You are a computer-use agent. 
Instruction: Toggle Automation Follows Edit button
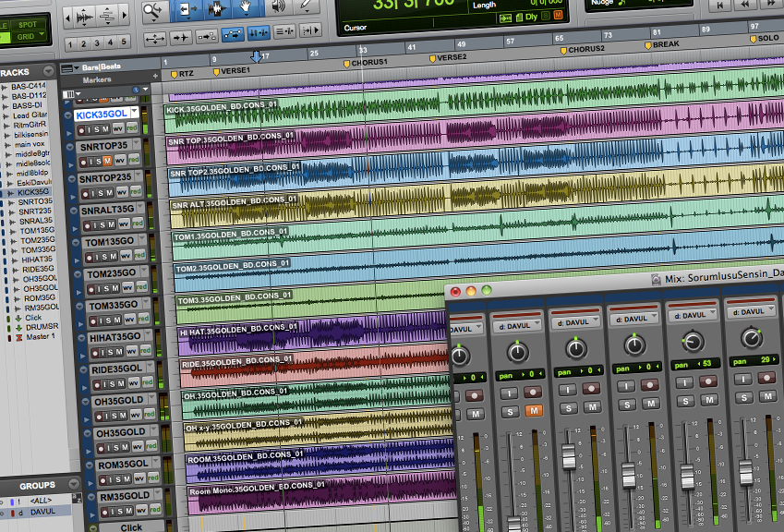tap(232, 34)
